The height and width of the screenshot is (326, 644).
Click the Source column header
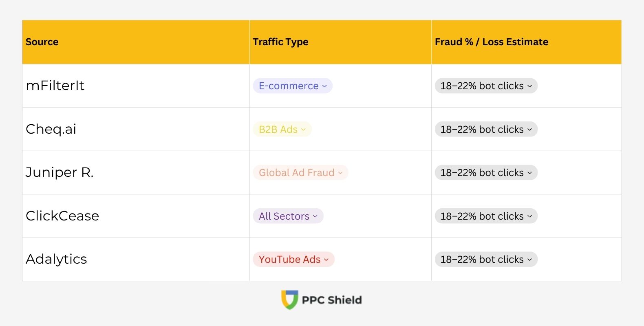(x=42, y=42)
